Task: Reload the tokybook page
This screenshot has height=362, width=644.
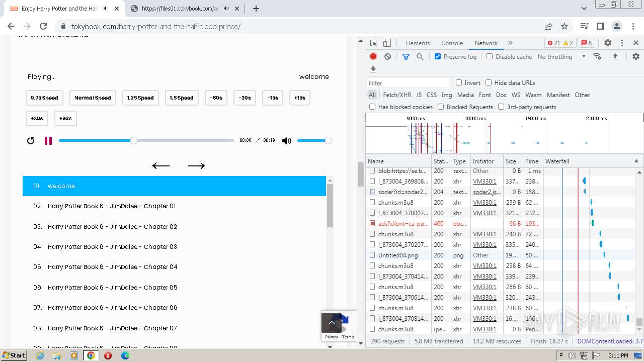Action: tap(43, 26)
